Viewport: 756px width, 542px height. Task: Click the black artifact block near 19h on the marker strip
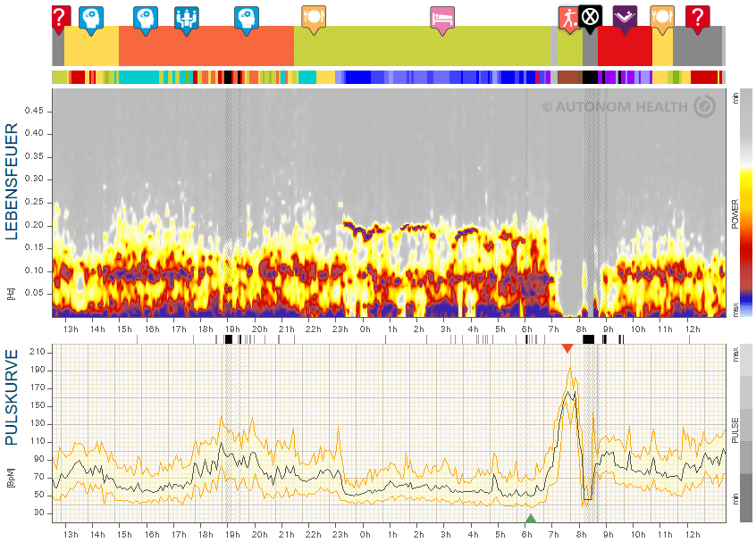coord(229,339)
